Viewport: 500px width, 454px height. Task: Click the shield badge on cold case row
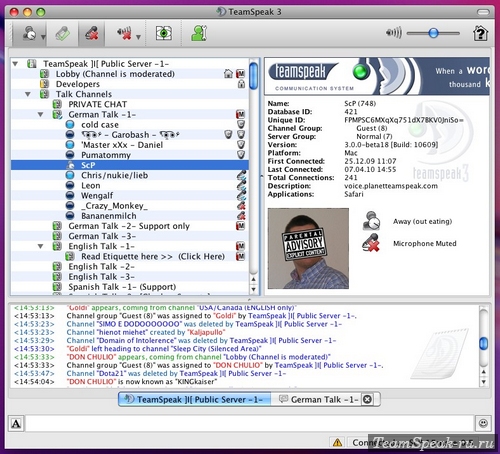(x=241, y=125)
